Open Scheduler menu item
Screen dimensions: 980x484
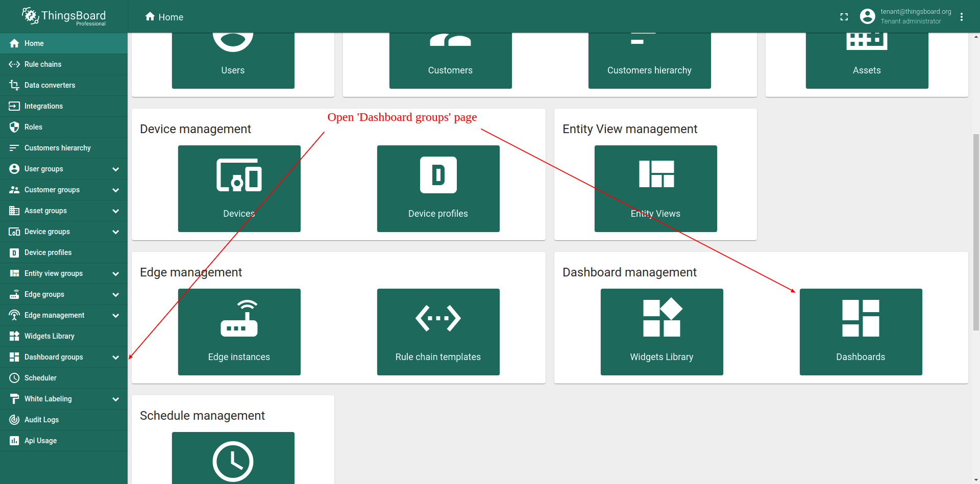tap(64, 378)
